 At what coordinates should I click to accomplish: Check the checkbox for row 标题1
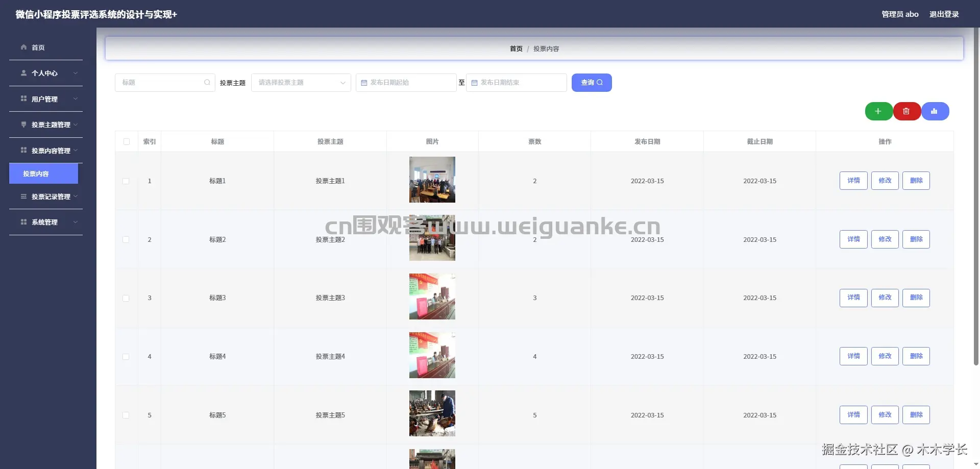point(126,181)
